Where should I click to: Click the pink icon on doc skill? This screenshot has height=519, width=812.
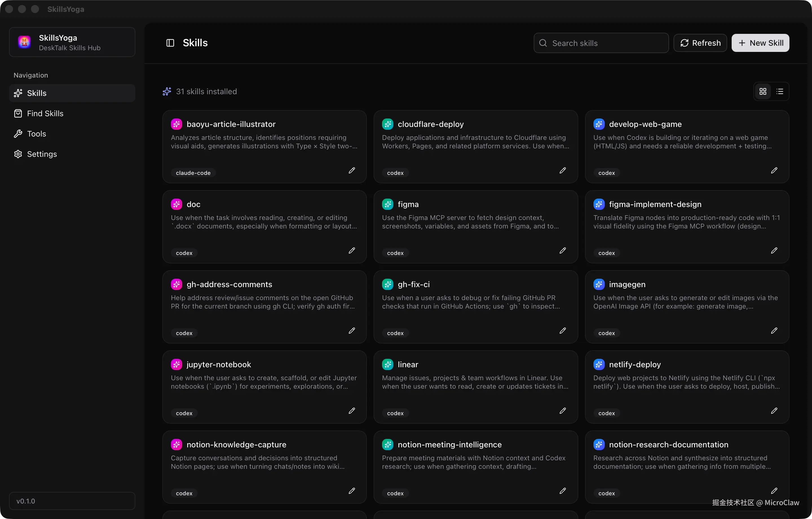pyautogui.click(x=176, y=204)
